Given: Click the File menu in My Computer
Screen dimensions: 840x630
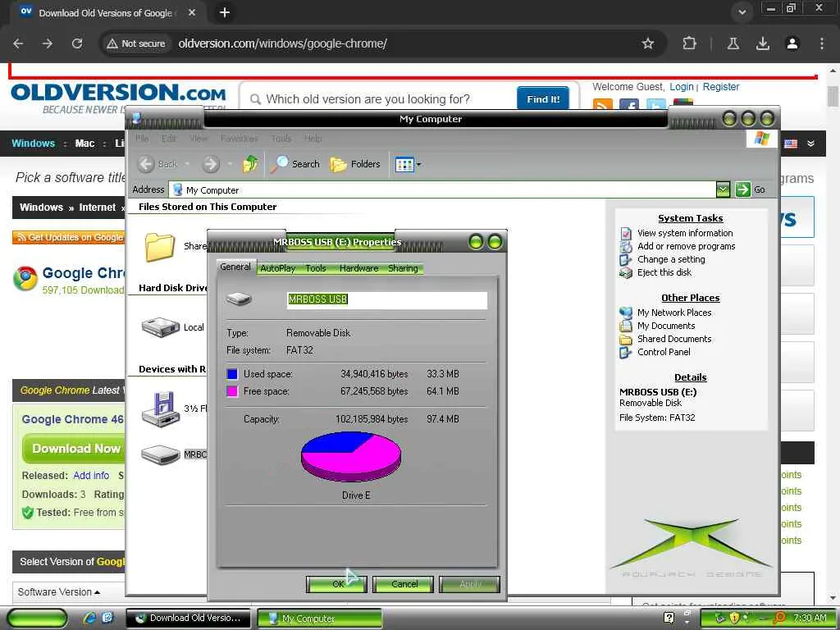Looking at the screenshot, I should pos(142,138).
